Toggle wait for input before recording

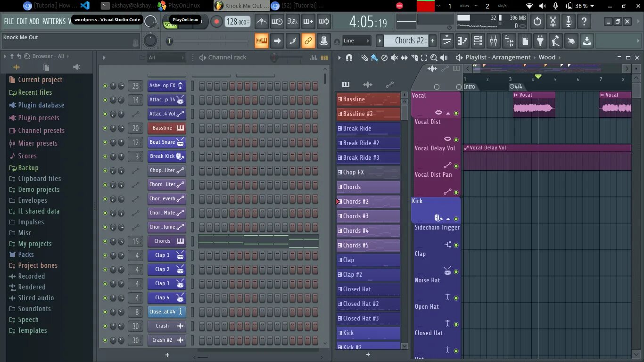(277, 22)
